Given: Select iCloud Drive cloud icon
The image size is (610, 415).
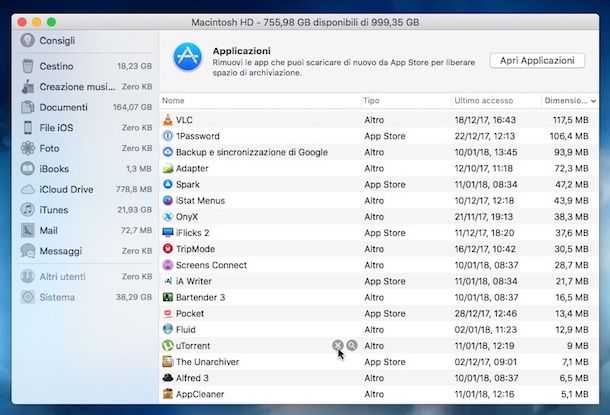Looking at the screenshot, I should coord(28,189).
